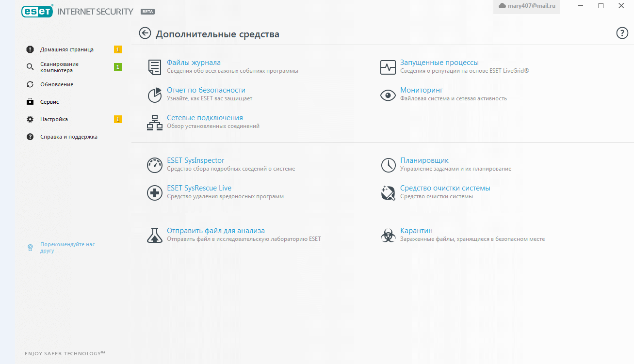634x364 pixels.
Task: Open Мониторинг link
Action: point(422,90)
